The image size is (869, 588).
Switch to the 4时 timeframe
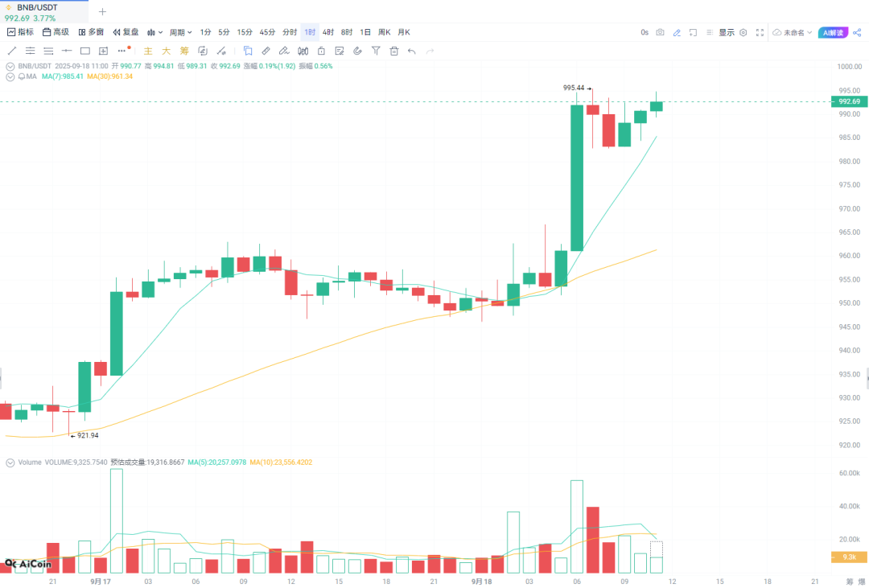click(328, 32)
